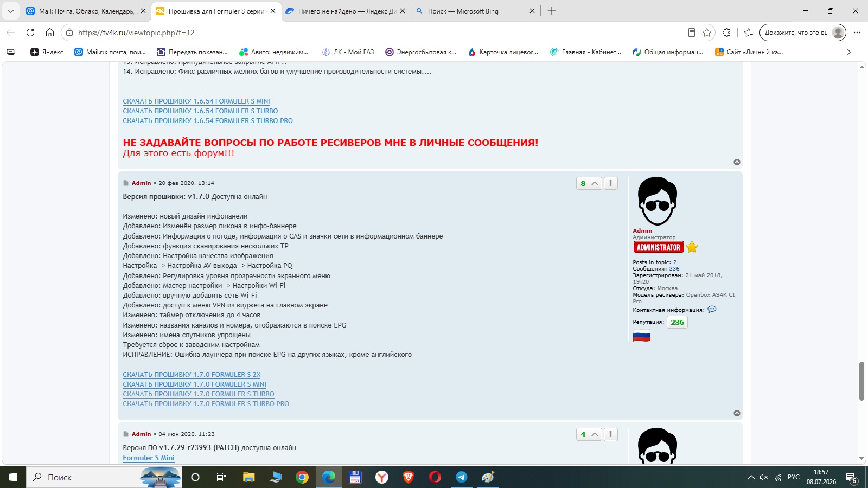Switch to the Ничего не найдено Яндекс tab
868x488 pixels.
coord(346,11)
